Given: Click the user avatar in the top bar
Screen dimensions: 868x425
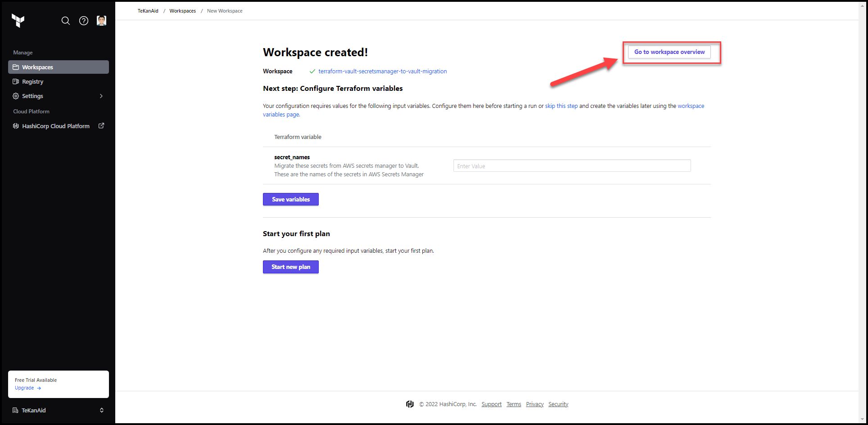Looking at the screenshot, I should pyautogui.click(x=101, y=21).
